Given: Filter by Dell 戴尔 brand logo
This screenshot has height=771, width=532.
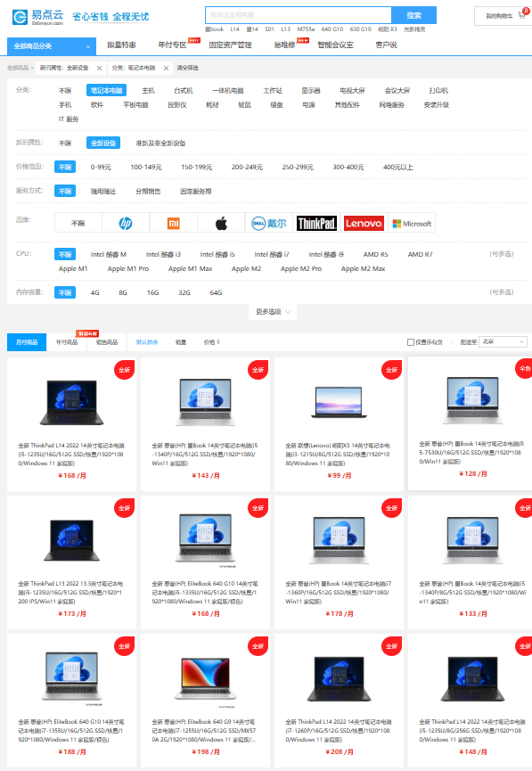Looking at the screenshot, I should click(269, 224).
